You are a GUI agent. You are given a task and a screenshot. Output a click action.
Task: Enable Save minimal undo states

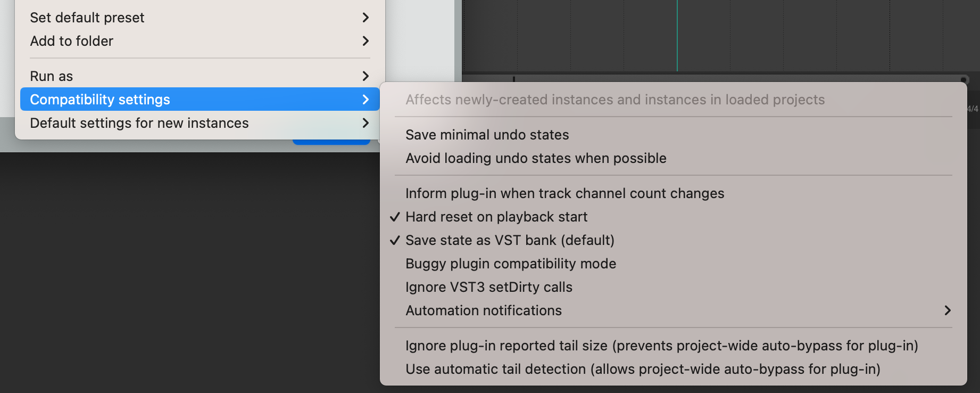click(487, 135)
